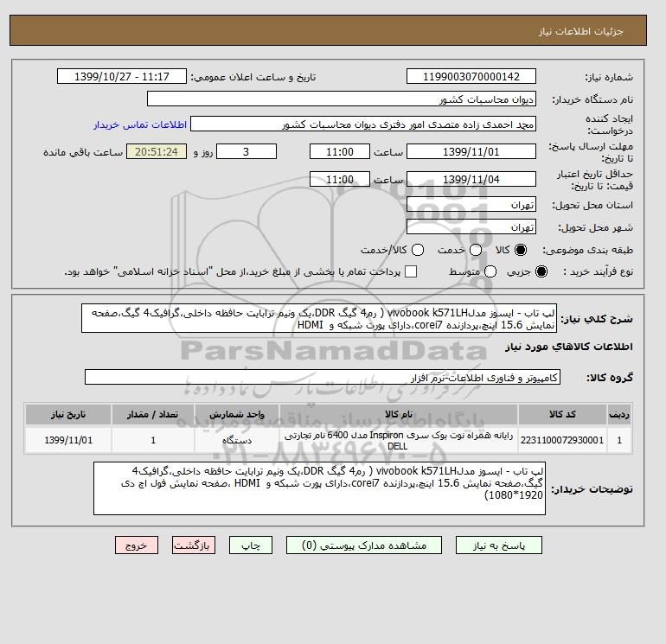666x644 pixels.
Task: Click the پاسخ به نیاز button
Action: coord(499,545)
